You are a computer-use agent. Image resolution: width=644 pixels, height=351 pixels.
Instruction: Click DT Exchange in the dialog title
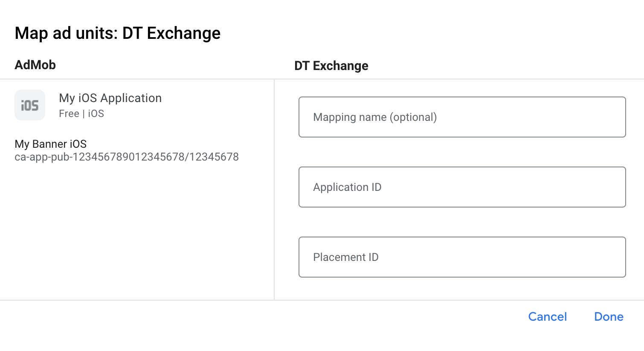click(x=171, y=33)
